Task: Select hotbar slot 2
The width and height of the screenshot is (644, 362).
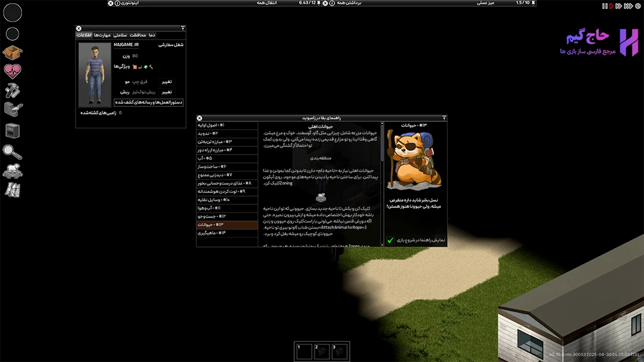Action: (x=321, y=352)
